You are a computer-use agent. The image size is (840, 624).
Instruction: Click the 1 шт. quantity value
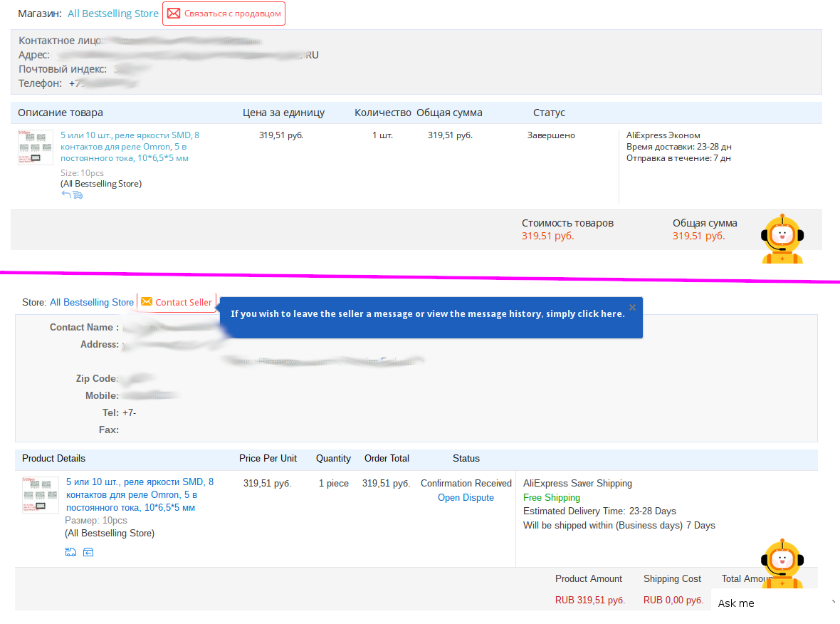[x=382, y=135]
